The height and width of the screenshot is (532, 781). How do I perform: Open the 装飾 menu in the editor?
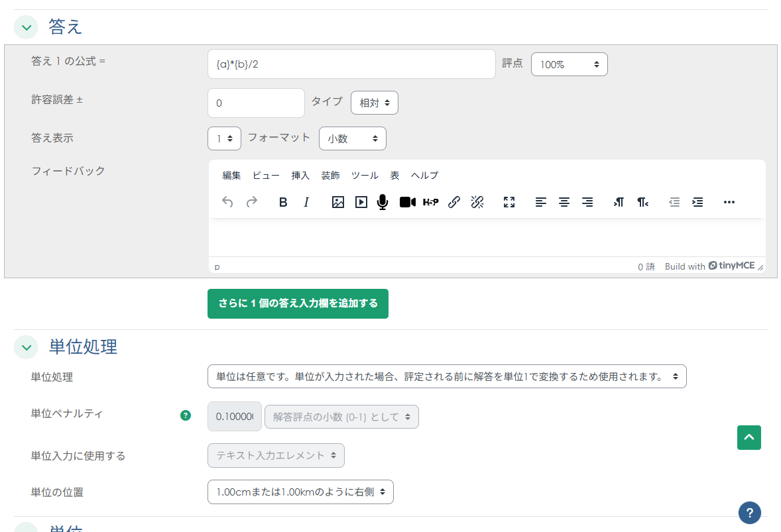coord(330,176)
